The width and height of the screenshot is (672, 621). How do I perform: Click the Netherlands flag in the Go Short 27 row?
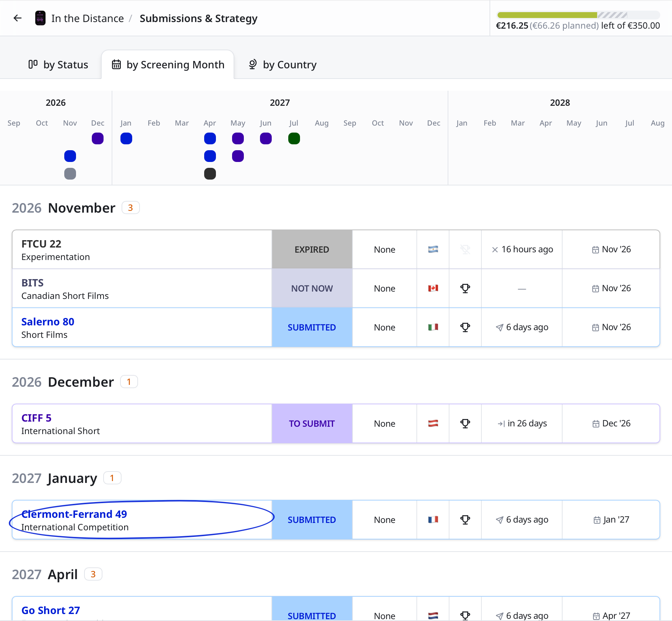point(433,615)
